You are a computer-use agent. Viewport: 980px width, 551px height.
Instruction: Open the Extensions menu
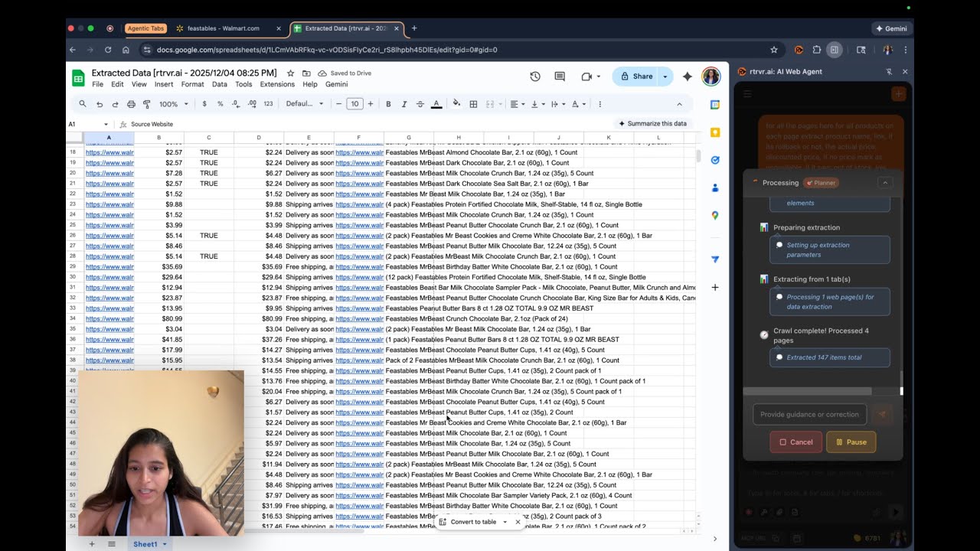click(277, 84)
